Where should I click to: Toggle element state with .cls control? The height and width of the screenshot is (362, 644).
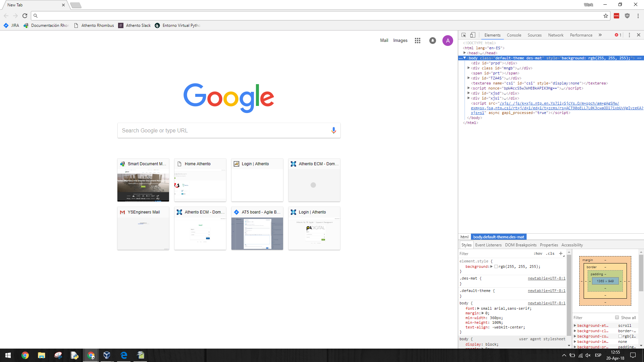pos(550,253)
